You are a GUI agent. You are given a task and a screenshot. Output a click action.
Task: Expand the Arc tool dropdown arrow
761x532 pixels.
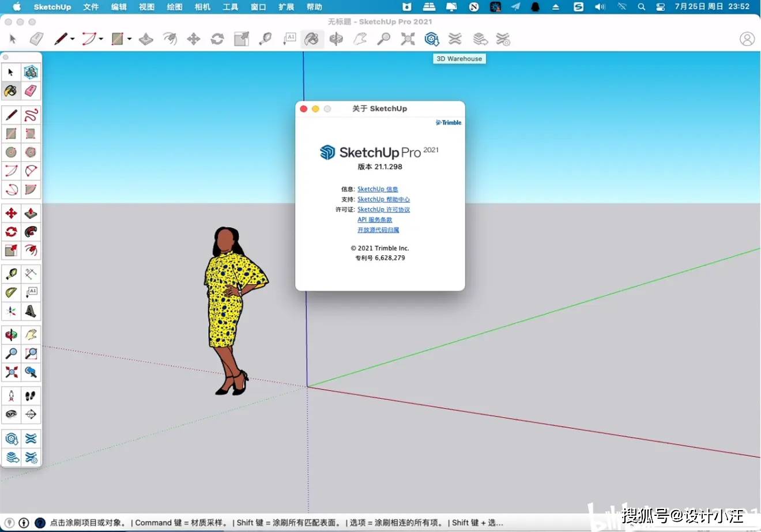[x=101, y=39]
